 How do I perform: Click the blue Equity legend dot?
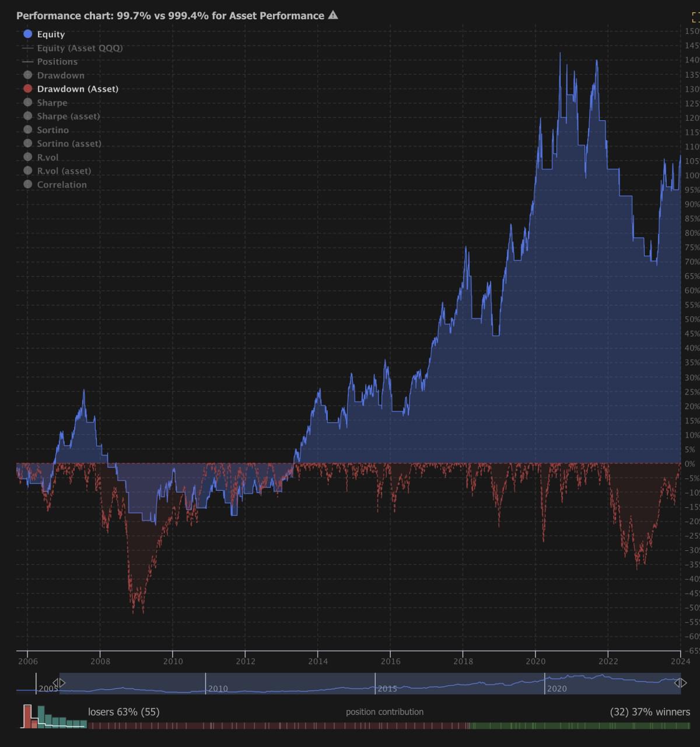pos(27,34)
